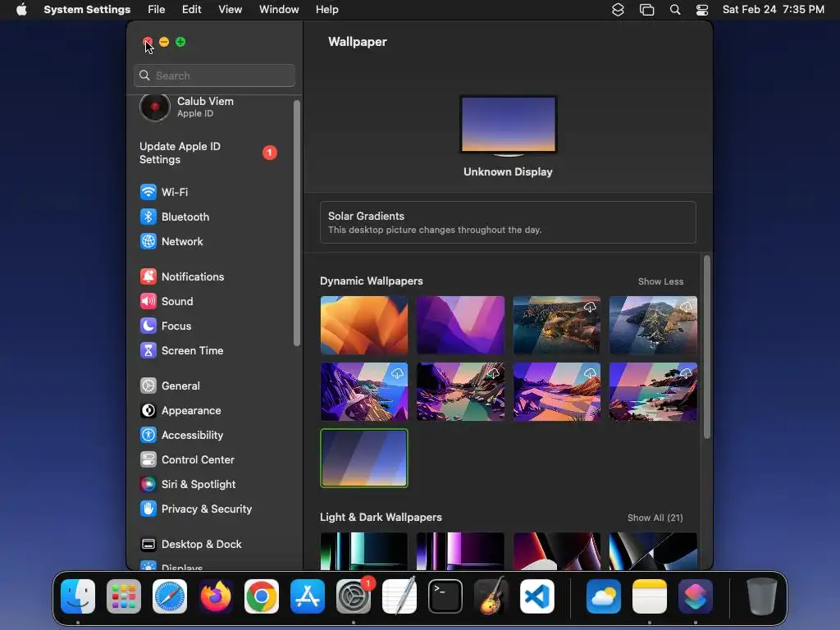
Task: Open the Apple menu
Action: click(x=21, y=10)
